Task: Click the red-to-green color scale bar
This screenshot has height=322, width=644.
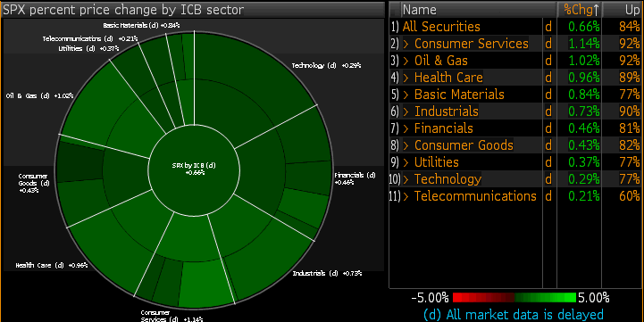Action: 514,297
